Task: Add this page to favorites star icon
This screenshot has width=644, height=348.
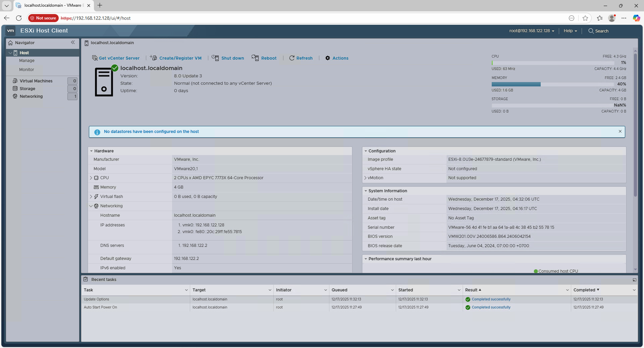Action: [585, 18]
